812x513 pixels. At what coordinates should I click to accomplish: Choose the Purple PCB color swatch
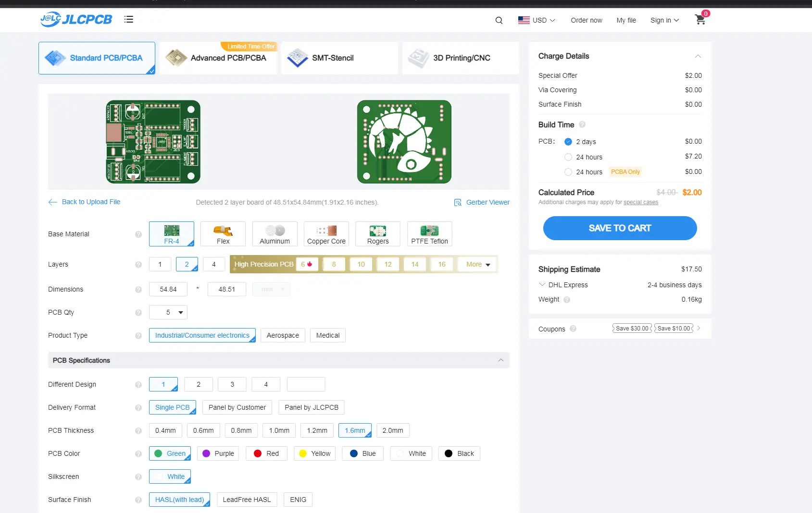pyautogui.click(x=218, y=453)
